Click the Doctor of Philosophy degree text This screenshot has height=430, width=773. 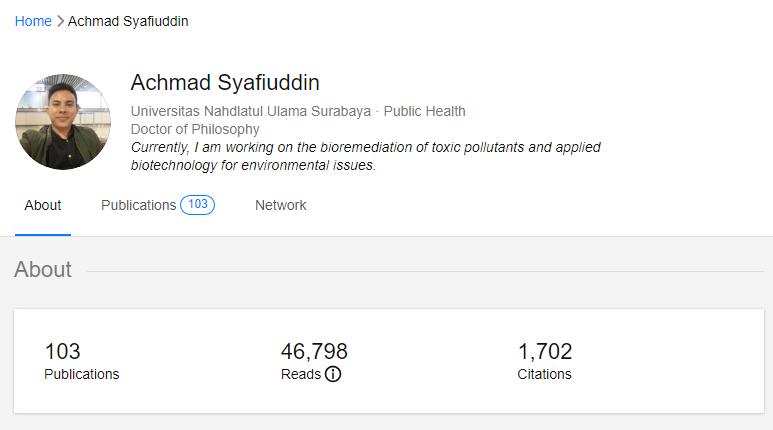(x=195, y=129)
